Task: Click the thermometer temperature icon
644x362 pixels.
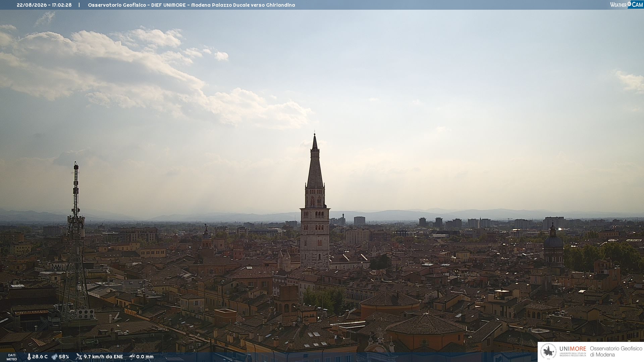Action: [29, 357]
